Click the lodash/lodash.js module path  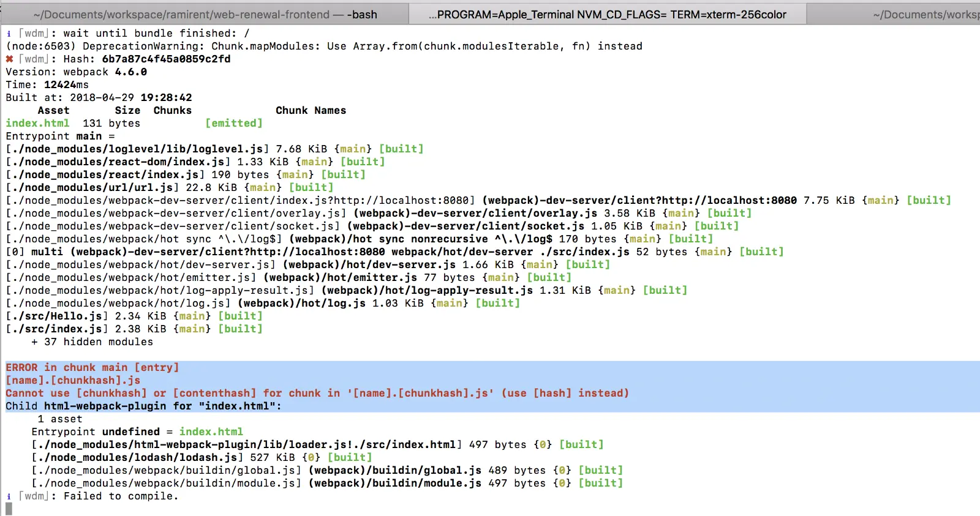click(137, 457)
